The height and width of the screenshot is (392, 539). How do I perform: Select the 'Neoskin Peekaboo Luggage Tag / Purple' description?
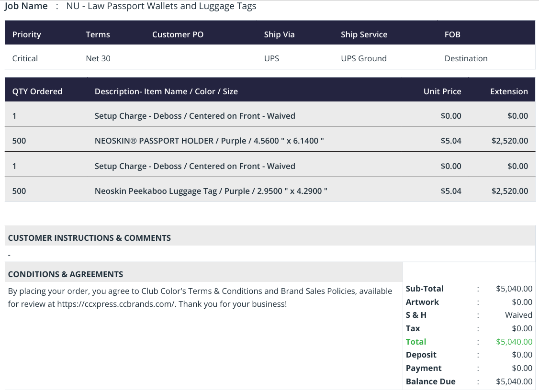(x=211, y=191)
